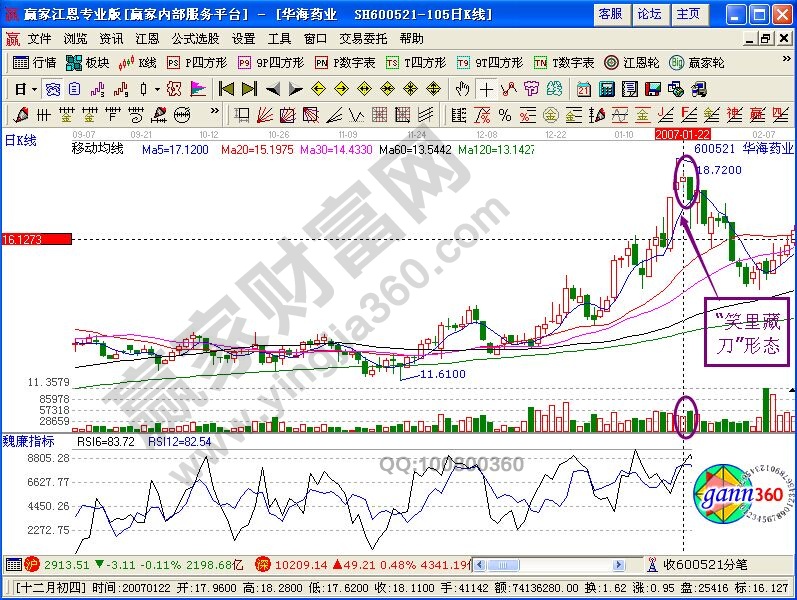Switch to K线 candlestick view
Screen dimensions: 797x600
(137, 63)
